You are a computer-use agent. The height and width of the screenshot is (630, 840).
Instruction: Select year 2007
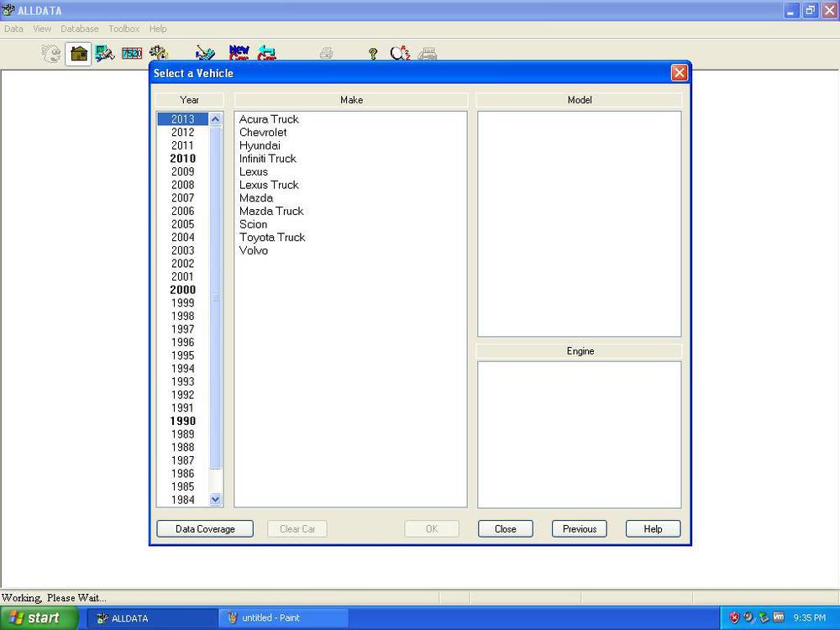pos(182,197)
